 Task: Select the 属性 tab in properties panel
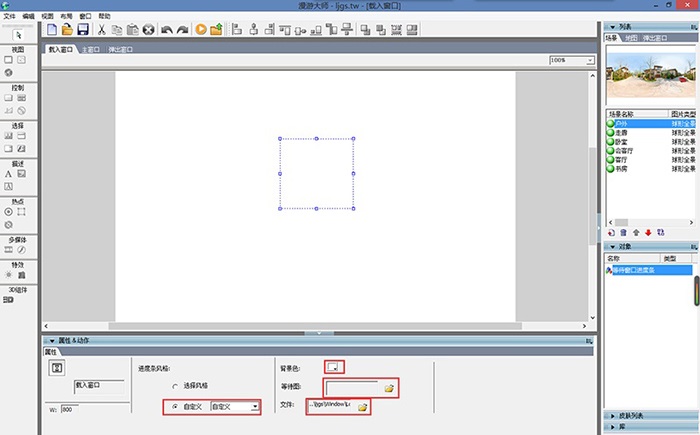[x=51, y=352]
